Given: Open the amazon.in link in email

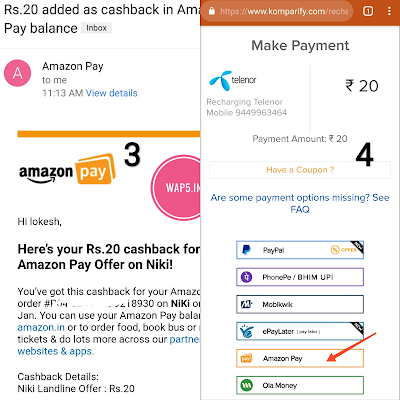Looking at the screenshot, I should (x=41, y=327).
